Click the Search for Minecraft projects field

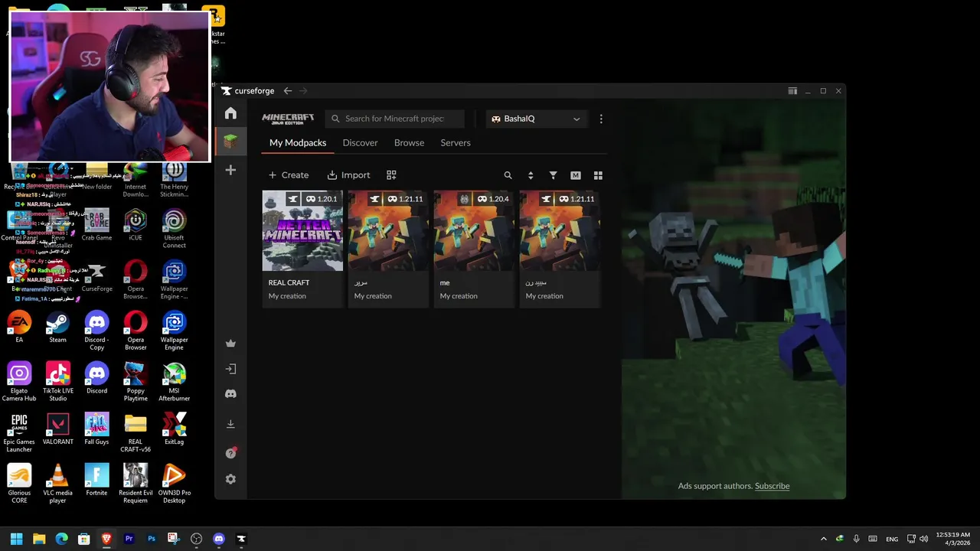(394, 119)
